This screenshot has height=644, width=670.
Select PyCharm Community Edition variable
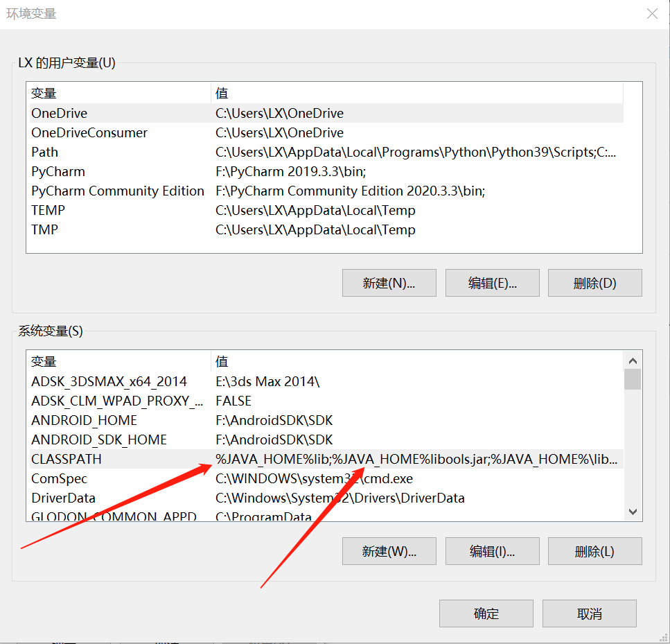326,191
